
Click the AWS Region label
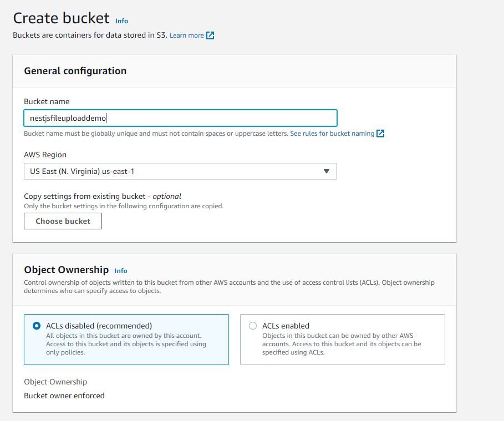[x=45, y=155]
